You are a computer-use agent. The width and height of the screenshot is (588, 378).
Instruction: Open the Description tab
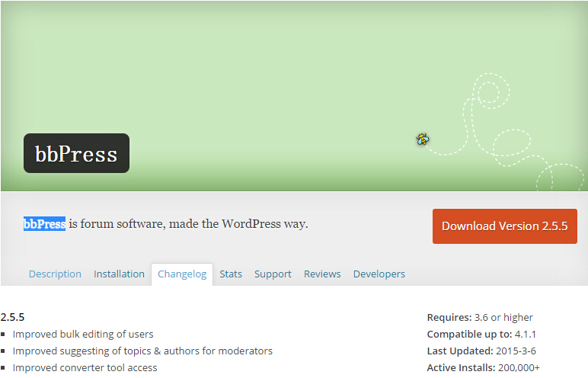(x=55, y=274)
